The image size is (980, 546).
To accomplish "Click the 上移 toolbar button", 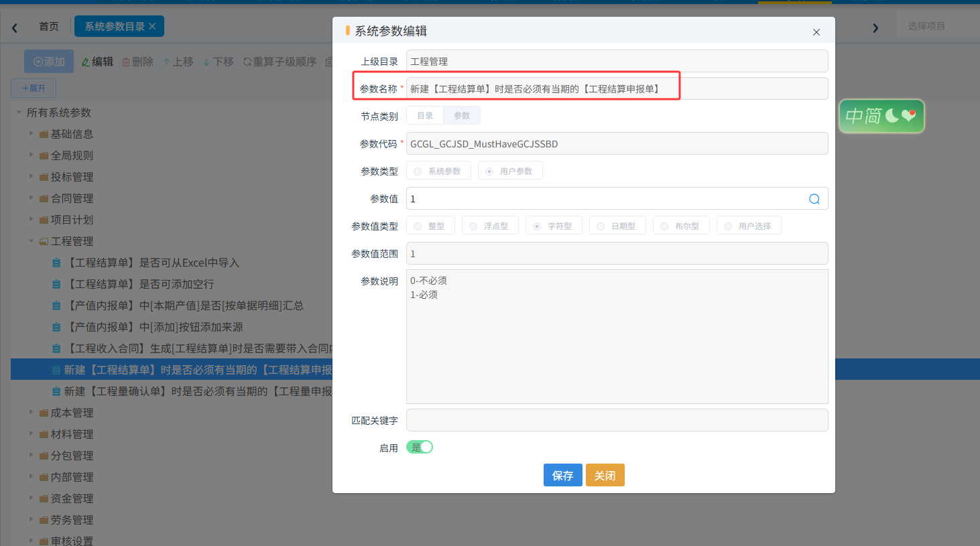I will coord(178,62).
